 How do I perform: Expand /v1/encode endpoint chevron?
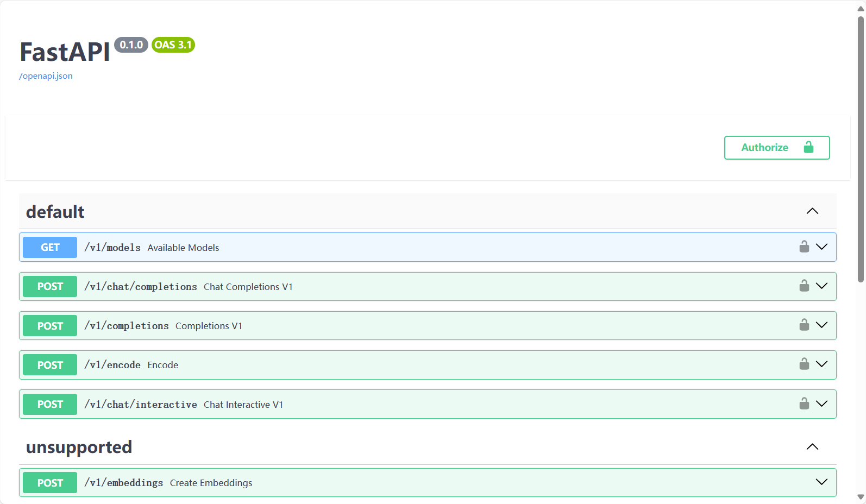821,364
